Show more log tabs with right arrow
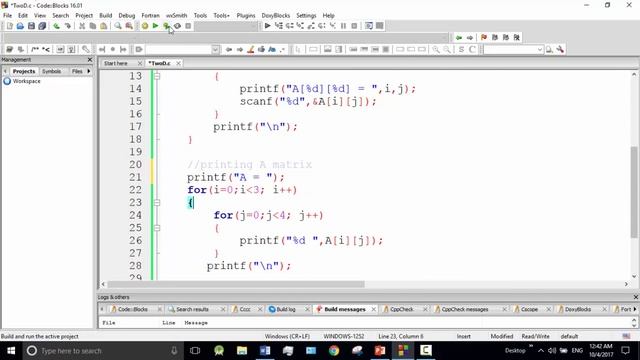Screen dimensions: 640x360 pyautogui.click(x=635, y=309)
